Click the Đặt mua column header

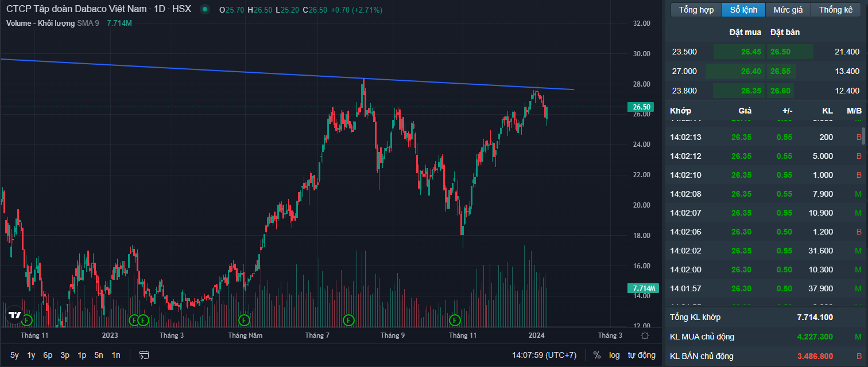745,32
